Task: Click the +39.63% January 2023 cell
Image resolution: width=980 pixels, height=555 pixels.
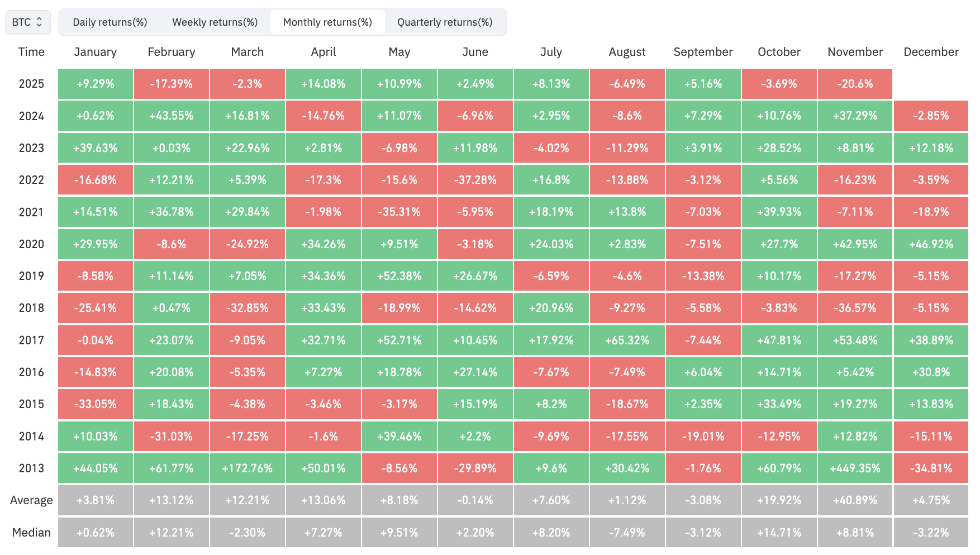Action: coord(95,148)
